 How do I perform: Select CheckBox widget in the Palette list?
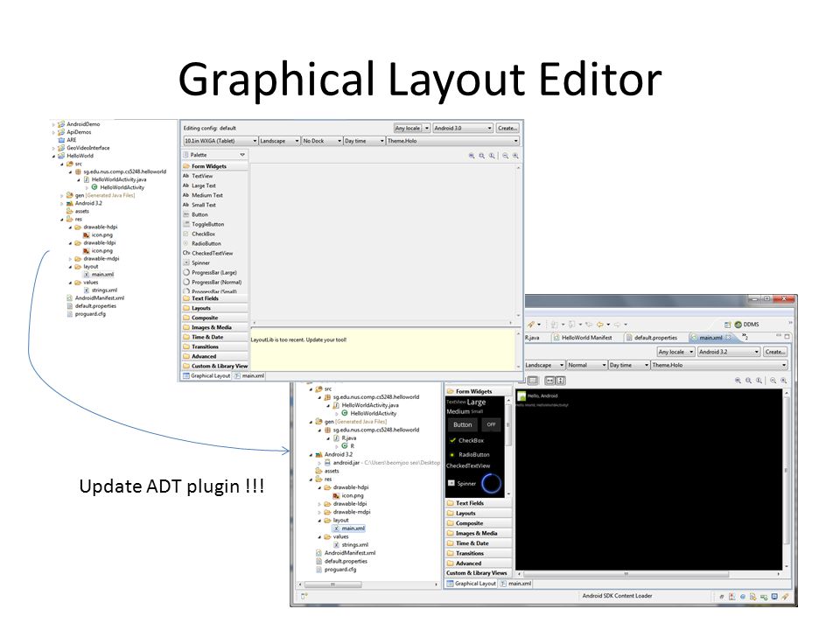pyautogui.click(x=199, y=234)
